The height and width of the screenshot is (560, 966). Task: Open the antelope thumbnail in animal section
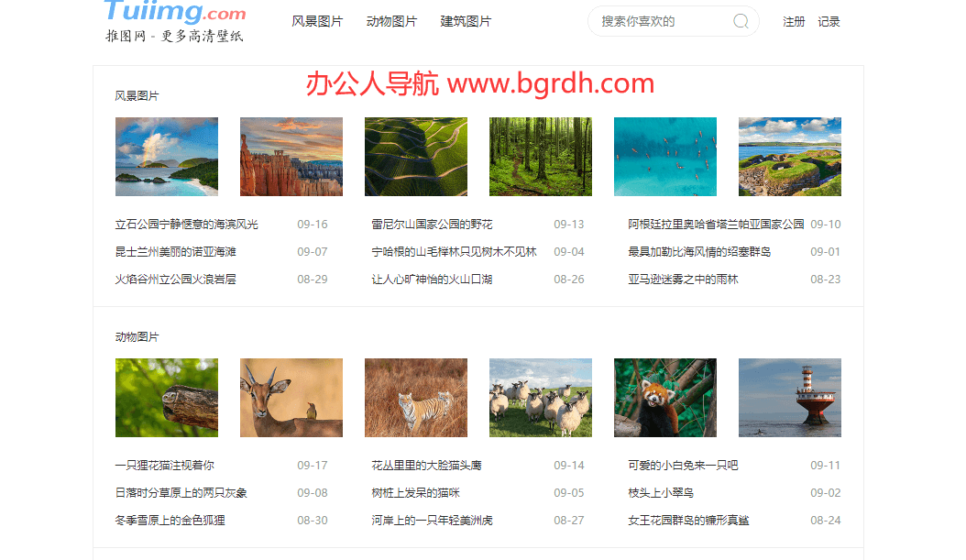(x=291, y=397)
